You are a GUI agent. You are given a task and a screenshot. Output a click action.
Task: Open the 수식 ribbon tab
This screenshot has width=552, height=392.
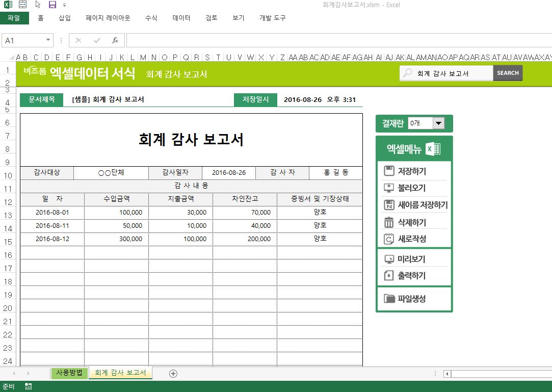point(151,18)
